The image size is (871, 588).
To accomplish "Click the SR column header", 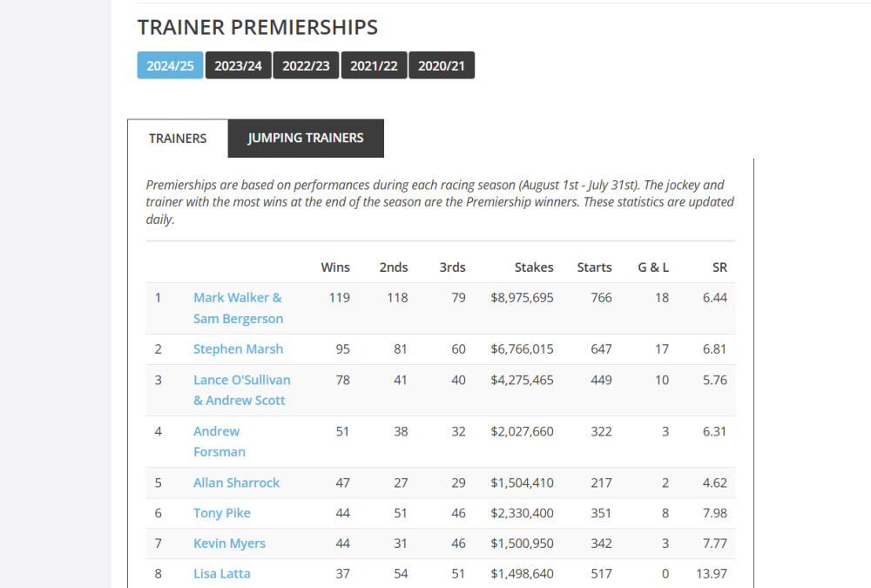I will click(x=719, y=267).
